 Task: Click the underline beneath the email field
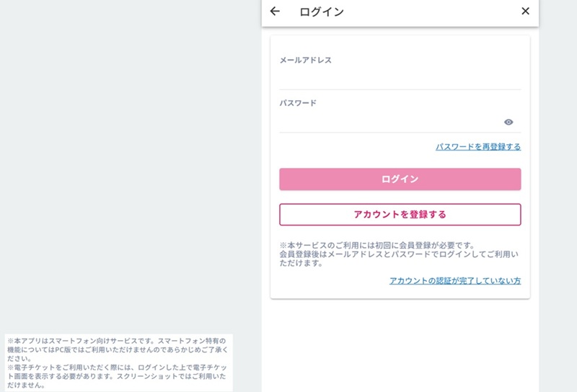pyautogui.click(x=400, y=89)
